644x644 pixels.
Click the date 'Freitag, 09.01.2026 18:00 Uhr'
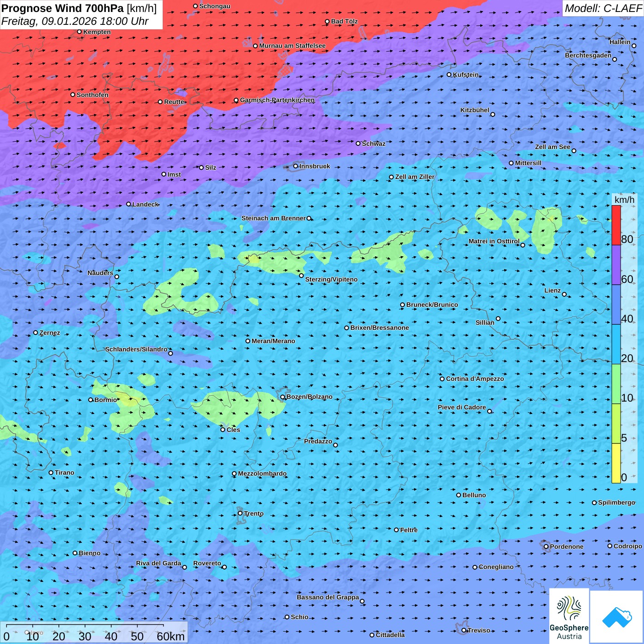pyautogui.click(x=75, y=21)
